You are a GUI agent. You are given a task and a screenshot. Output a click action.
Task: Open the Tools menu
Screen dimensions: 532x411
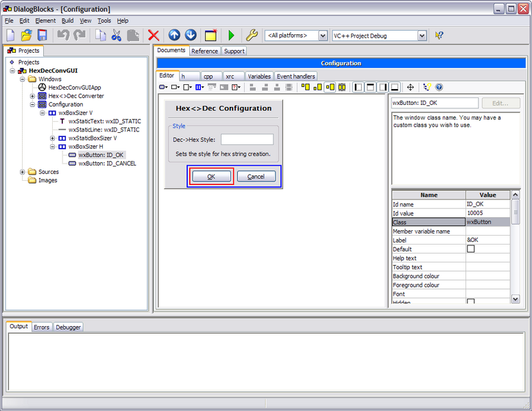[104, 21]
